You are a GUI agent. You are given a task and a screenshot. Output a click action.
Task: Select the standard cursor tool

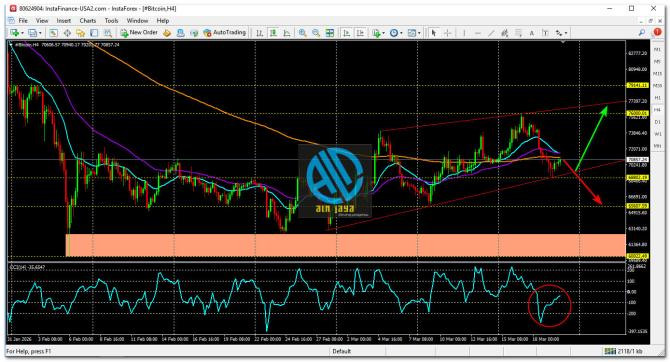coord(434,33)
